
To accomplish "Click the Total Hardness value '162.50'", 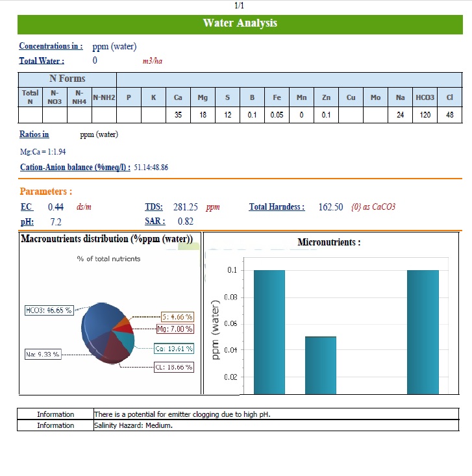I will pyautogui.click(x=330, y=207).
